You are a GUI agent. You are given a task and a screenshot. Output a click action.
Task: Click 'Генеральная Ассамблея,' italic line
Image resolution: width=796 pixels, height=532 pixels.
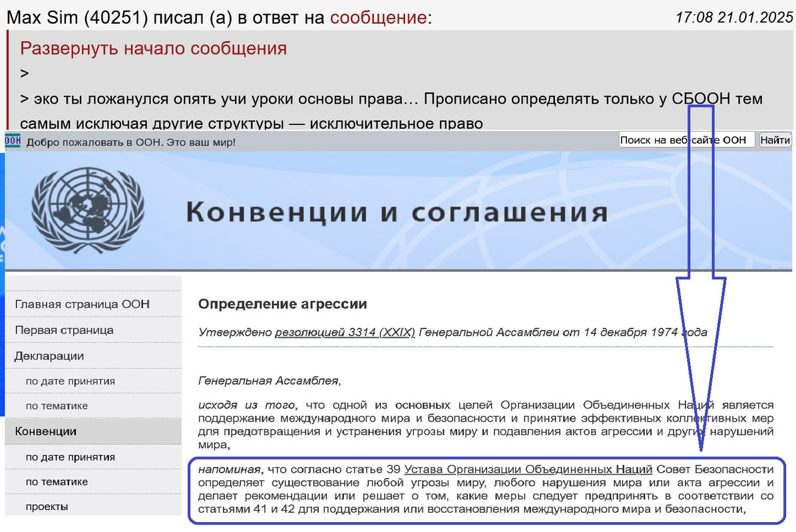(270, 380)
